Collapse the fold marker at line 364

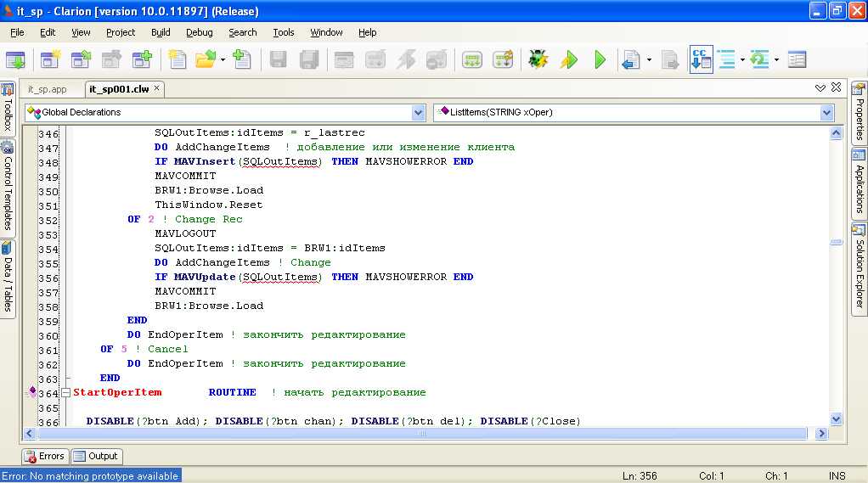[66, 393]
